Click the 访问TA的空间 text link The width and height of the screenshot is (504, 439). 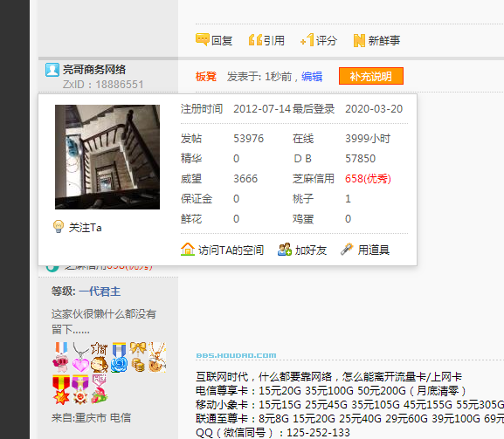click(x=231, y=250)
